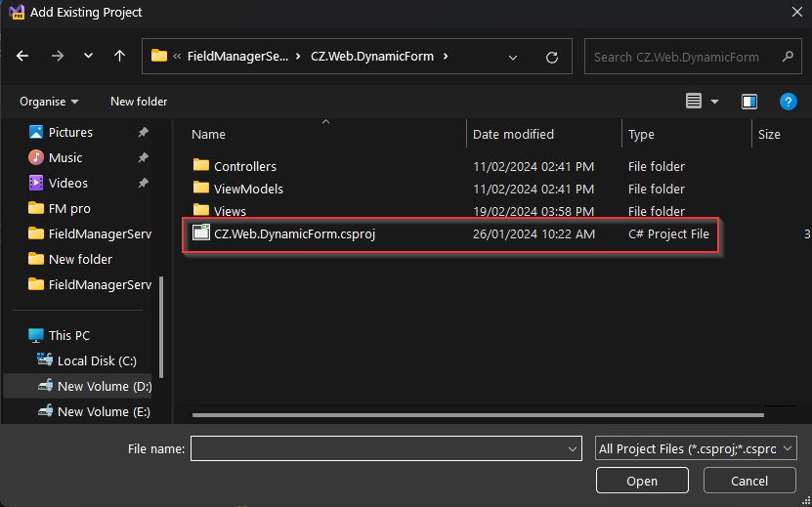Close the Add Existing Project dialog
The width and height of the screenshot is (812, 507).
click(x=797, y=12)
